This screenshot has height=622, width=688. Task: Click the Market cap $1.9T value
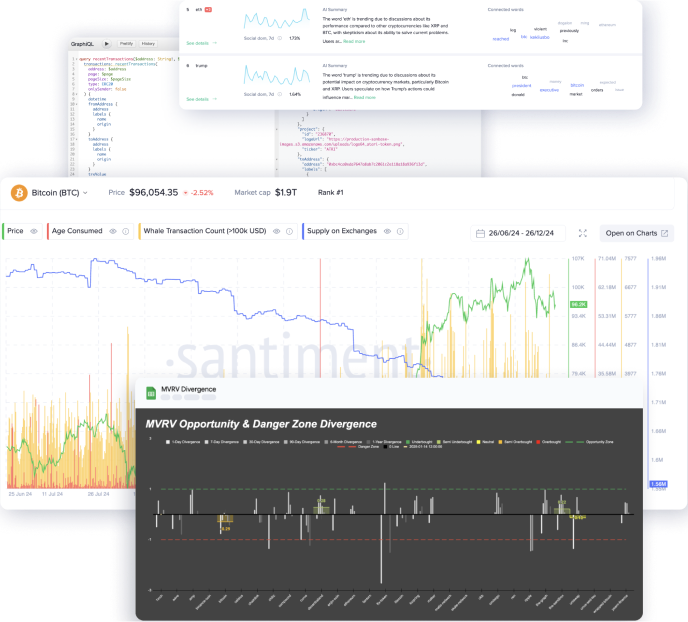point(286,193)
